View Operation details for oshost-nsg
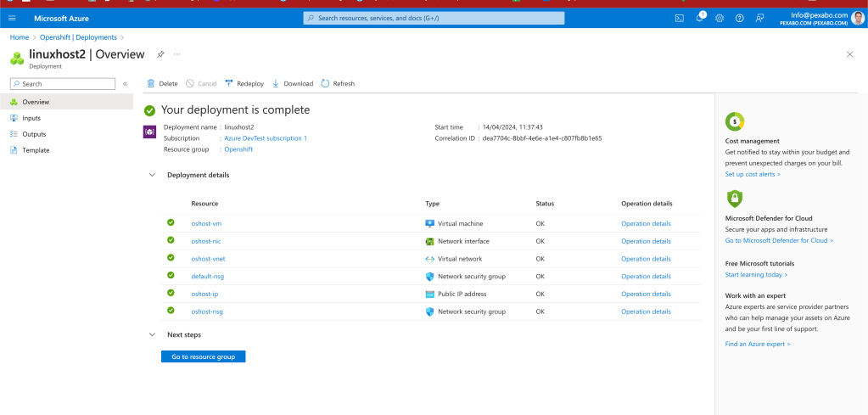This screenshot has width=868, height=415. [x=646, y=311]
